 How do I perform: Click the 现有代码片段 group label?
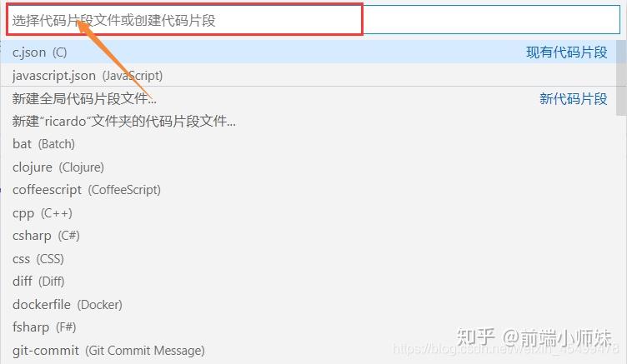567,52
